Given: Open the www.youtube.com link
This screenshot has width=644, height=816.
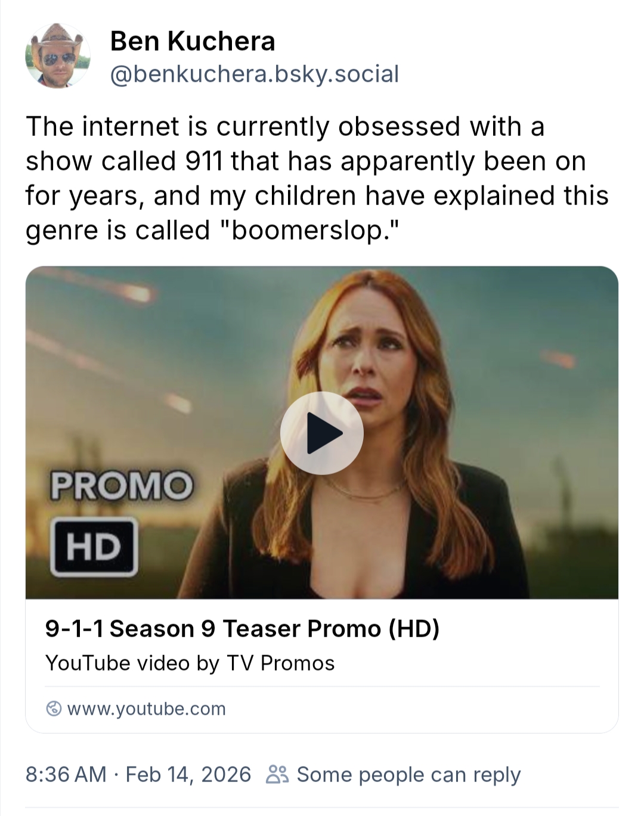Looking at the screenshot, I should (146, 709).
